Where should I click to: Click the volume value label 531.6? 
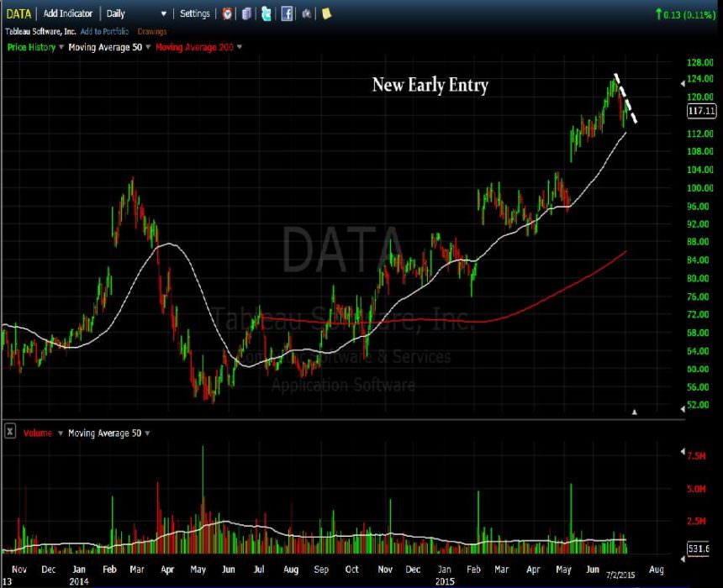click(698, 549)
